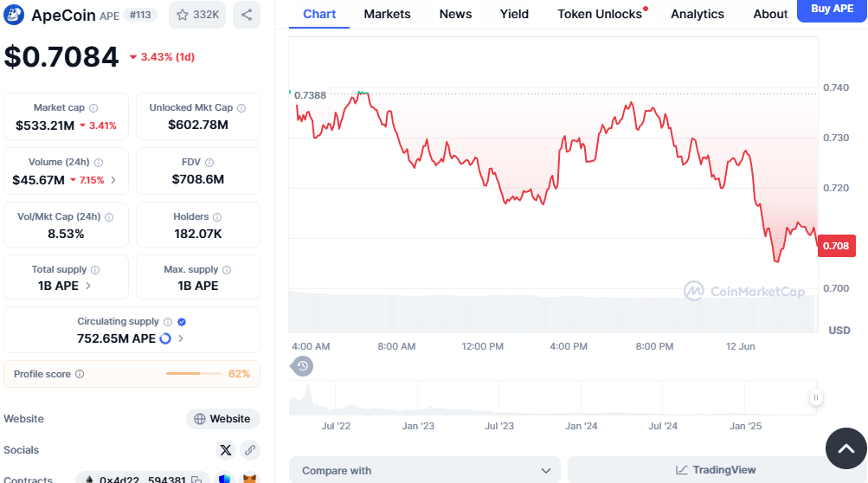868x483 pixels.
Task: Open the ApeCoin Website link
Action: 223,419
